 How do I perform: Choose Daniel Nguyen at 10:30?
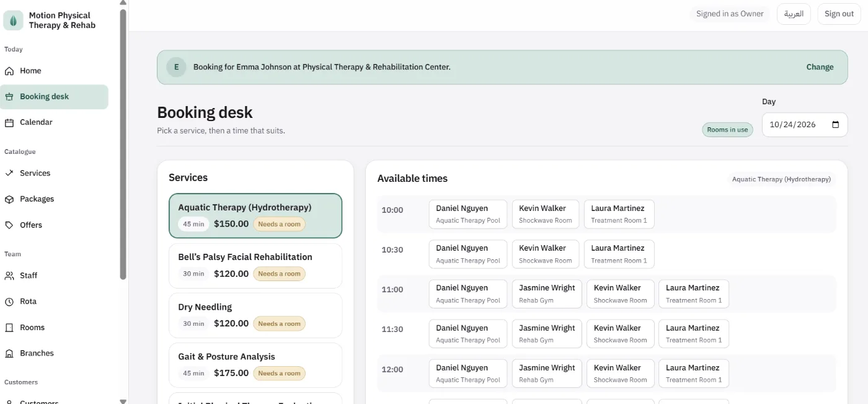pyautogui.click(x=468, y=254)
